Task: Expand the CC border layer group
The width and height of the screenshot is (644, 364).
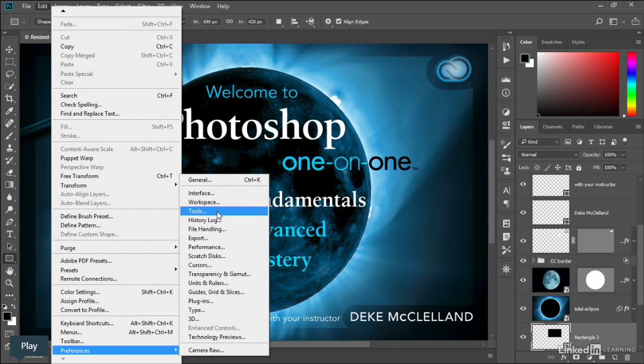Action: pos(533,260)
